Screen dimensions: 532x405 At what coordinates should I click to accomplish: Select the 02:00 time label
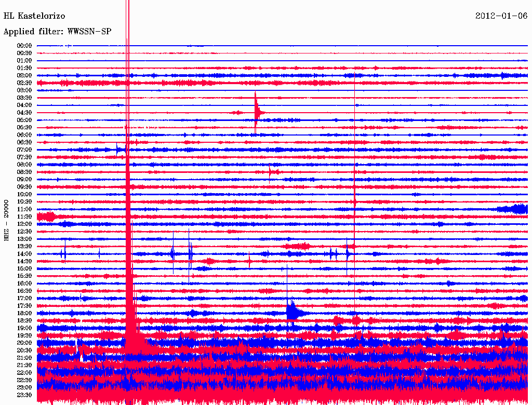coord(24,75)
